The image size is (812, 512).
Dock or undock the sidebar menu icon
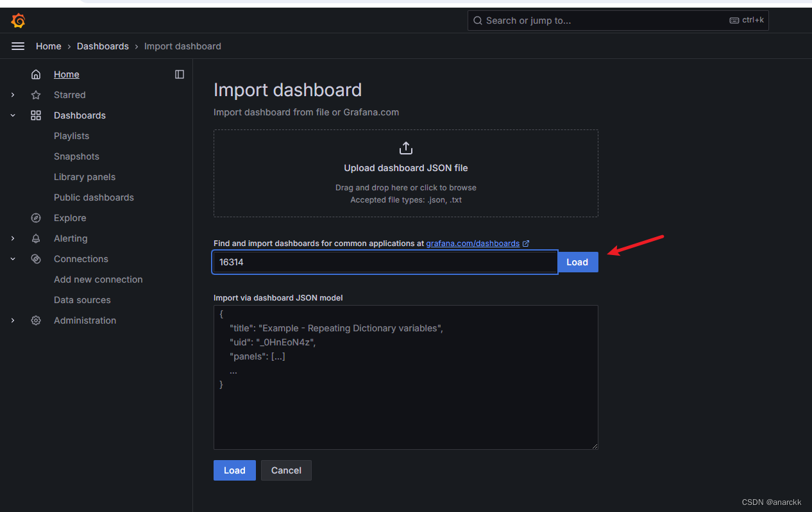click(180, 74)
